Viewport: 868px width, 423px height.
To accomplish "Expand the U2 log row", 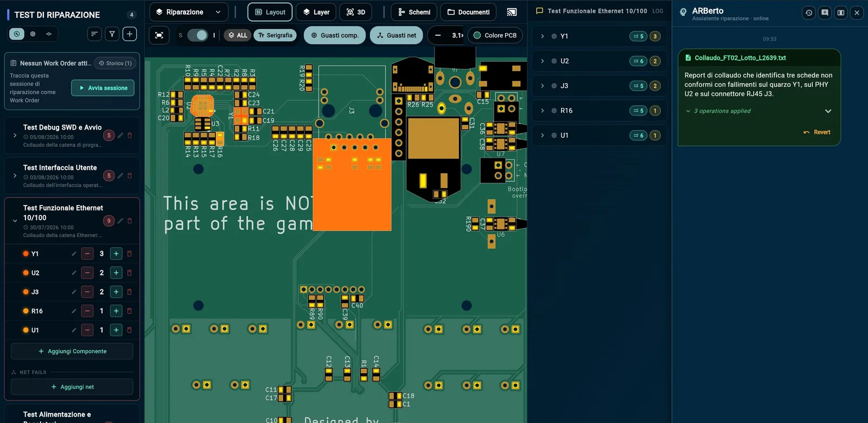I will (x=542, y=61).
